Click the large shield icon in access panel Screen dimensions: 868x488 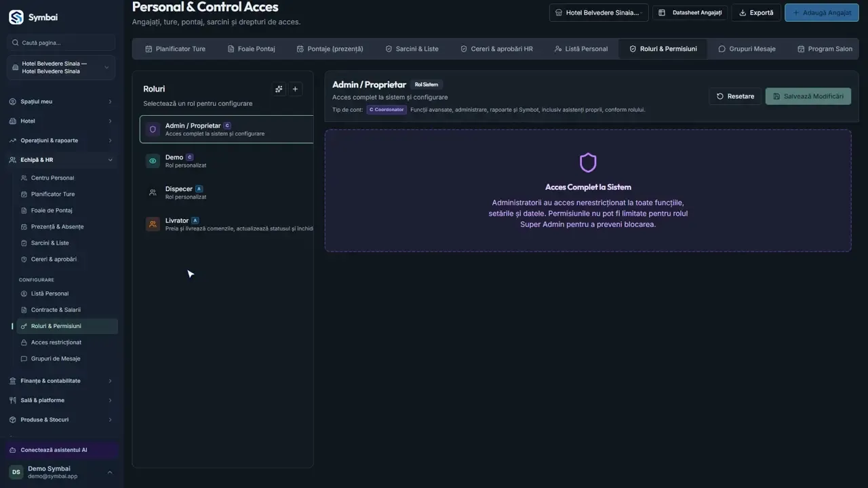(x=588, y=163)
